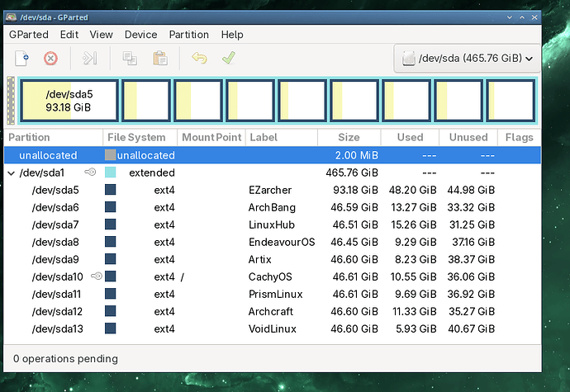Click the 48.20 GiB used value
This screenshot has height=392, width=570.
[x=412, y=190]
